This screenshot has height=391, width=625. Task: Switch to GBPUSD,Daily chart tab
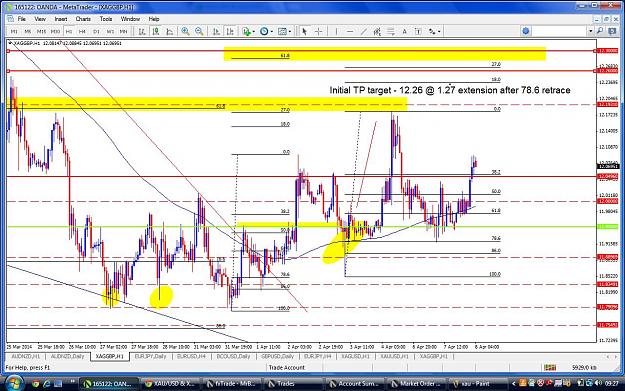pyautogui.click(x=277, y=356)
